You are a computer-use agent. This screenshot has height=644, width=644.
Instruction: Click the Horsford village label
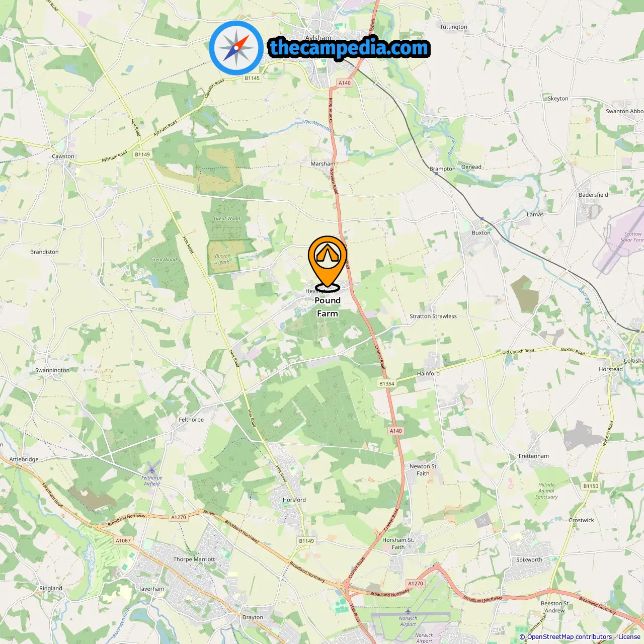pos(294,500)
